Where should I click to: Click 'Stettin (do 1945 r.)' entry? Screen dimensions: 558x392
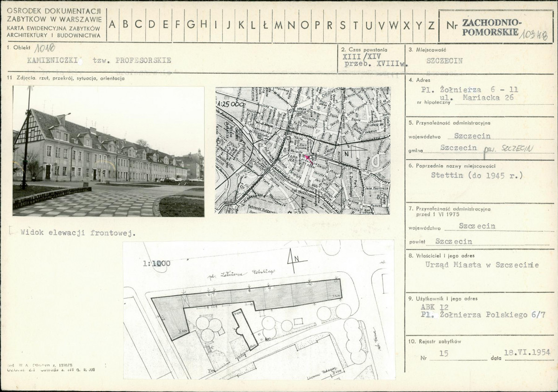[477, 175]
